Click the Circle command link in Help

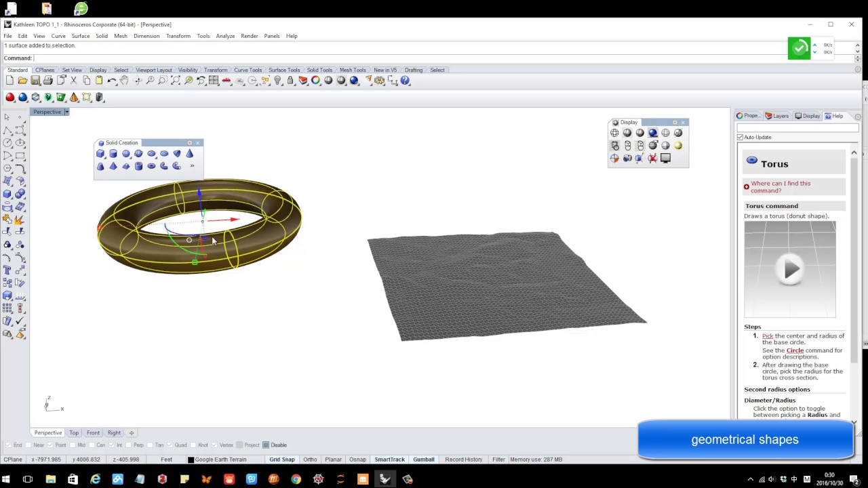[795, 351]
